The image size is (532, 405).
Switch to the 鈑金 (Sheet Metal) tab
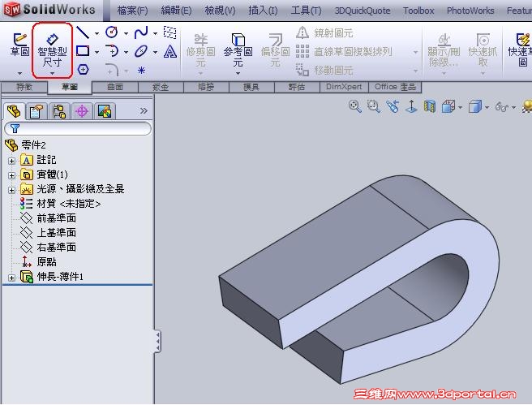pos(161,87)
